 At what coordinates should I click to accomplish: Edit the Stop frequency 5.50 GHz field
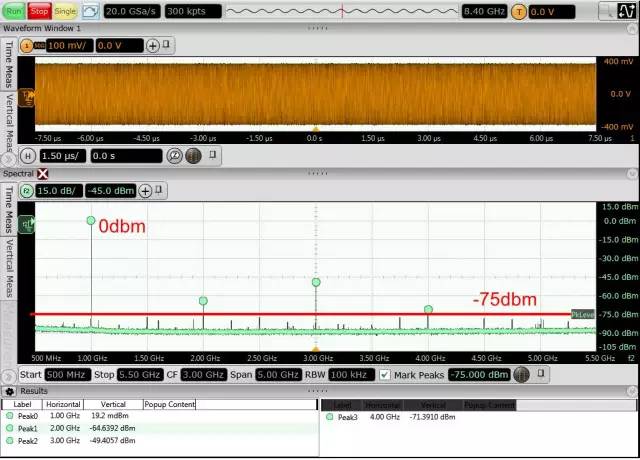140,375
